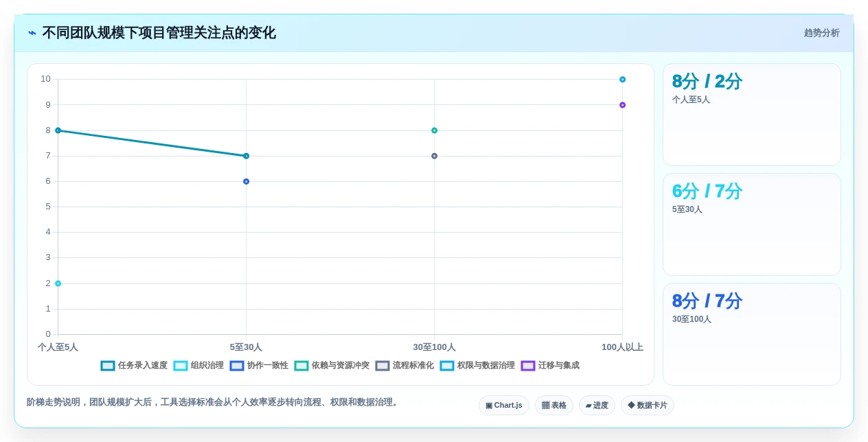Open the 趋势分析 label in header
The height and width of the screenshot is (442, 868).
point(822,33)
